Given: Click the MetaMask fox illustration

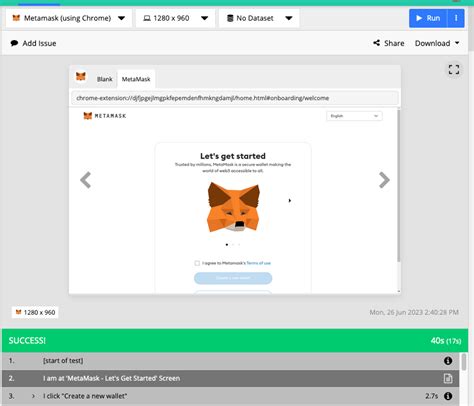Looking at the screenshot, I should [233, 207].
